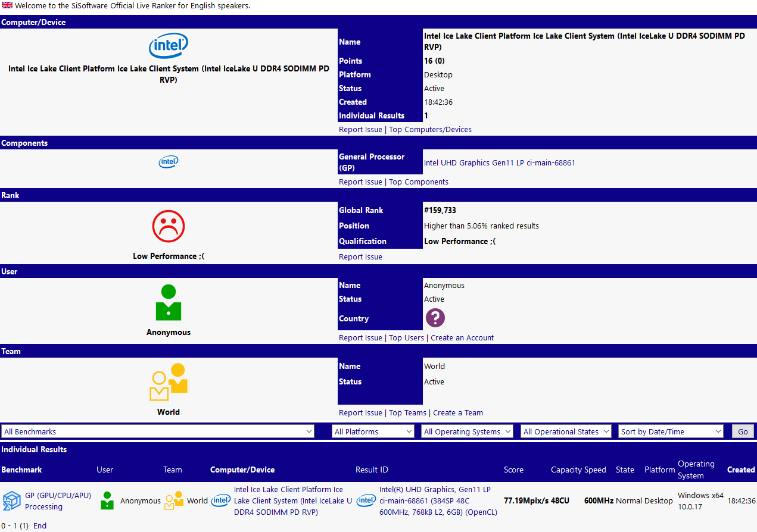The width and height of the screenshot is (757, 532).
Task: Click the red sad face rank icon
Action: (169, 227)
